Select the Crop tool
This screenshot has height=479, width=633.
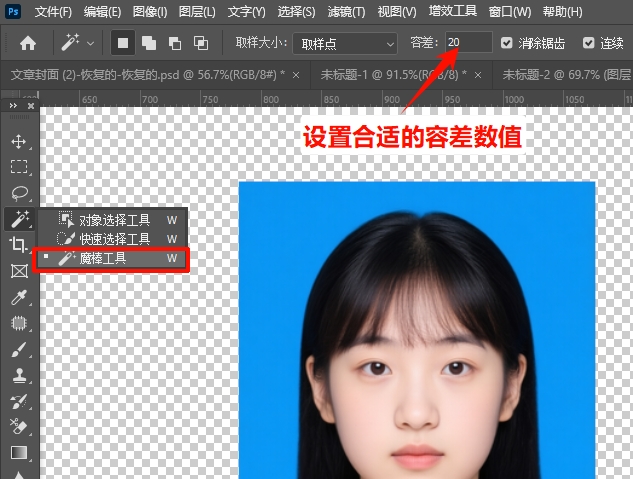coord(19,245)
